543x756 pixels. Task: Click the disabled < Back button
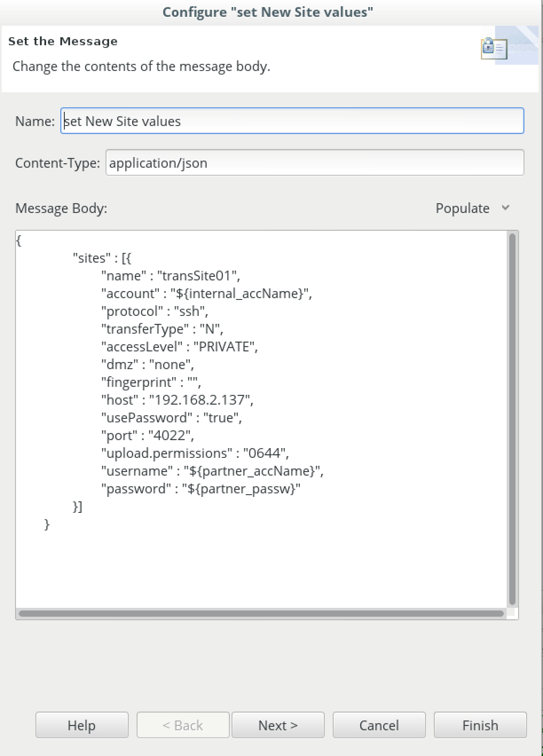(x=183, y=725)
